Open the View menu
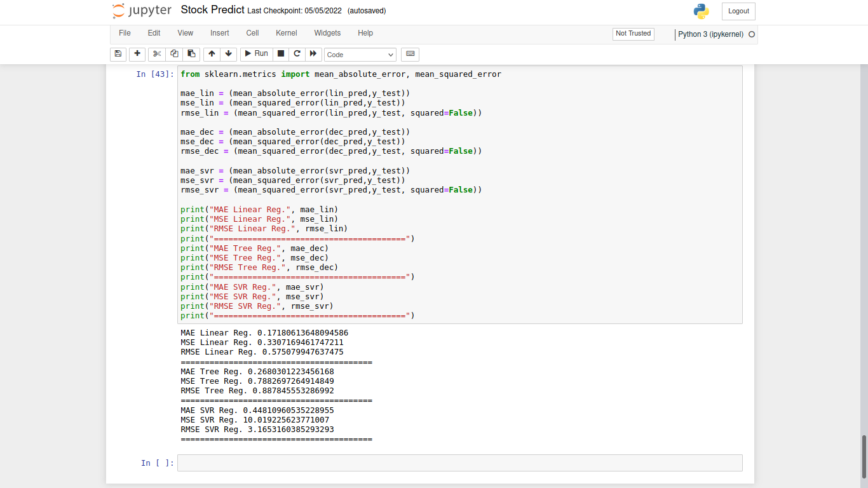This screenshot has height=488, width=868. click(x=186, y=33)
